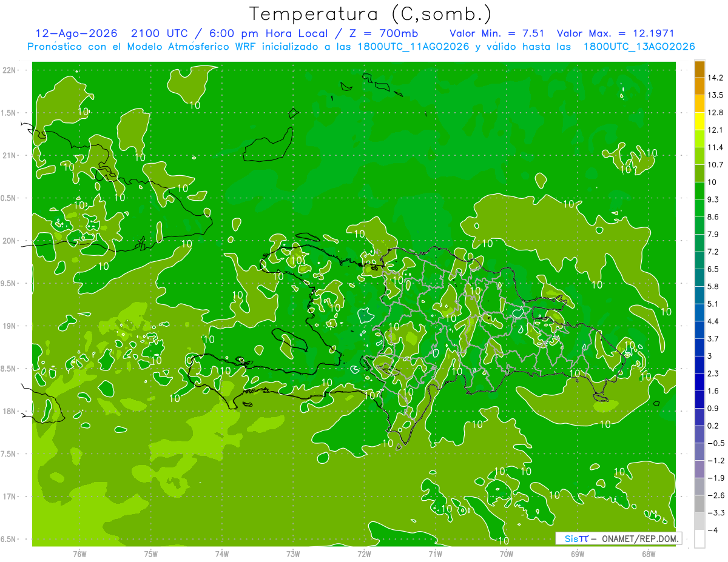Click the legend value "0.9"
Viewport: 728px width, 562px height.
tap(713, 408)
